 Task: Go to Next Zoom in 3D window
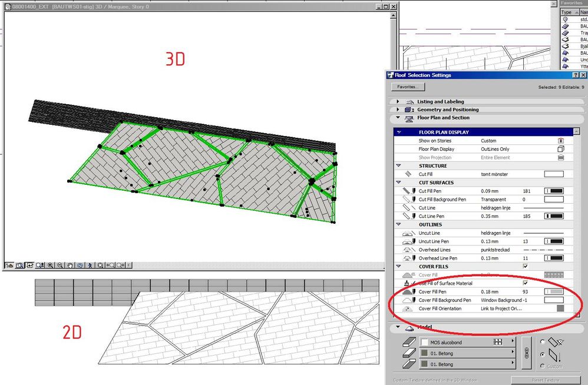(120, 265)
